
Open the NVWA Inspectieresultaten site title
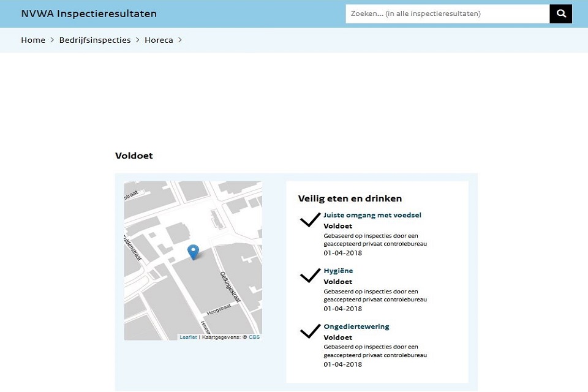pyautogui.click(x=89, y=13)
